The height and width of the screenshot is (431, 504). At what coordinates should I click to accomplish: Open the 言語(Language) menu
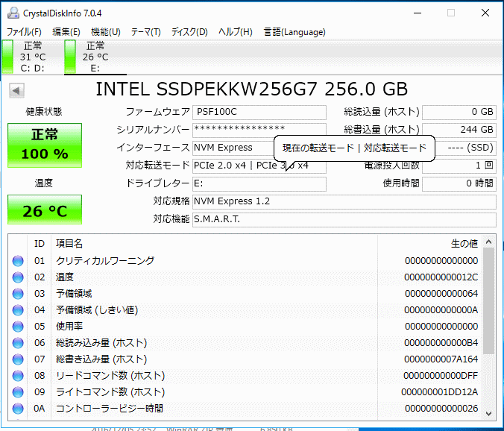click(294, 32)
